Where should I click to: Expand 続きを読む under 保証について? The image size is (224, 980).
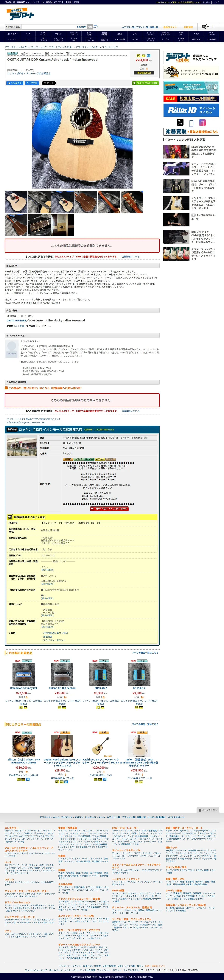[47, 615]
